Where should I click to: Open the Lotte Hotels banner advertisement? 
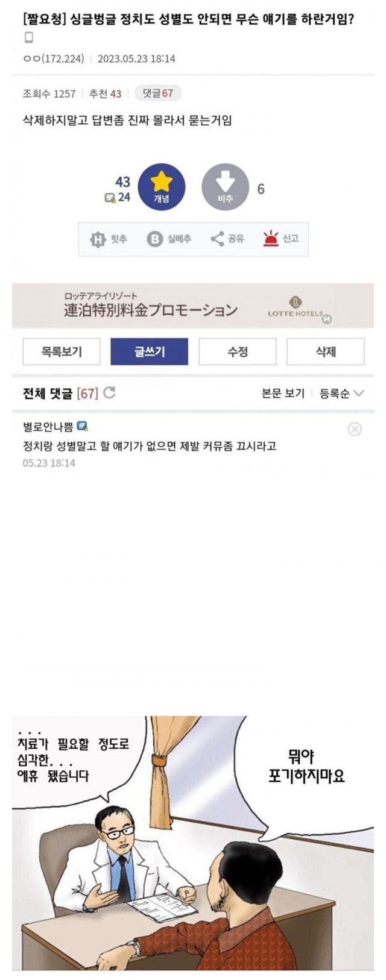coord(193,306)
